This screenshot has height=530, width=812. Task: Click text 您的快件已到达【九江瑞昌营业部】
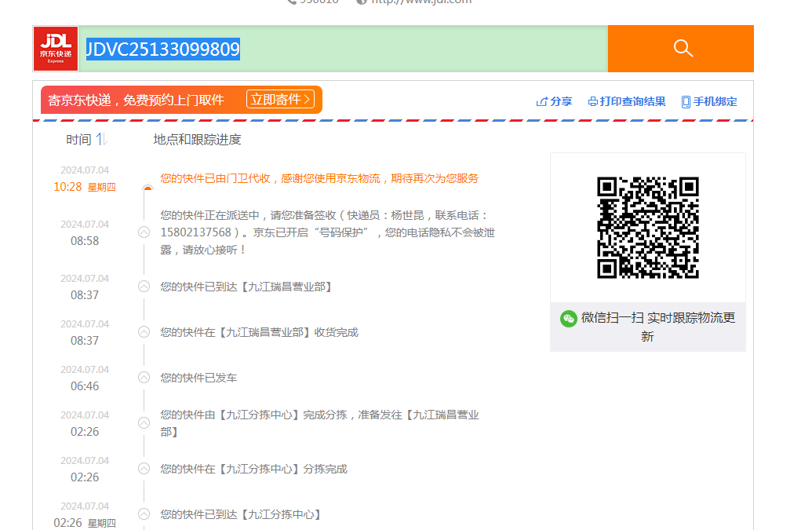tap(246, 287)
